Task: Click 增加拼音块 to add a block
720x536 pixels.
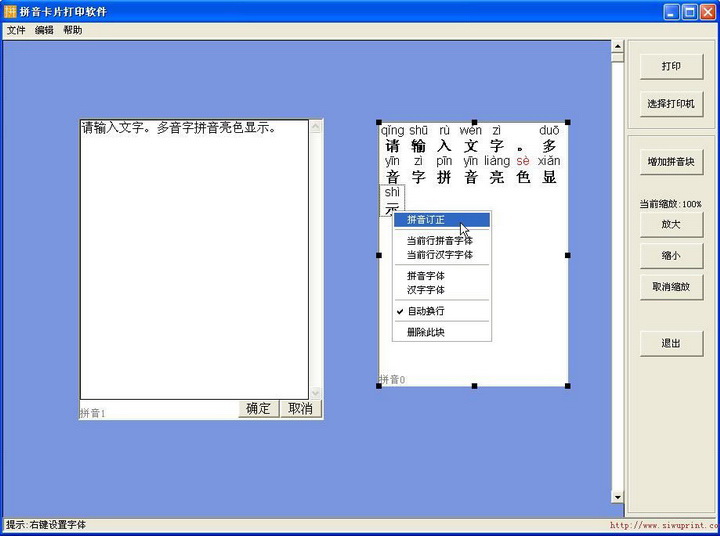Action: point(671,161)
